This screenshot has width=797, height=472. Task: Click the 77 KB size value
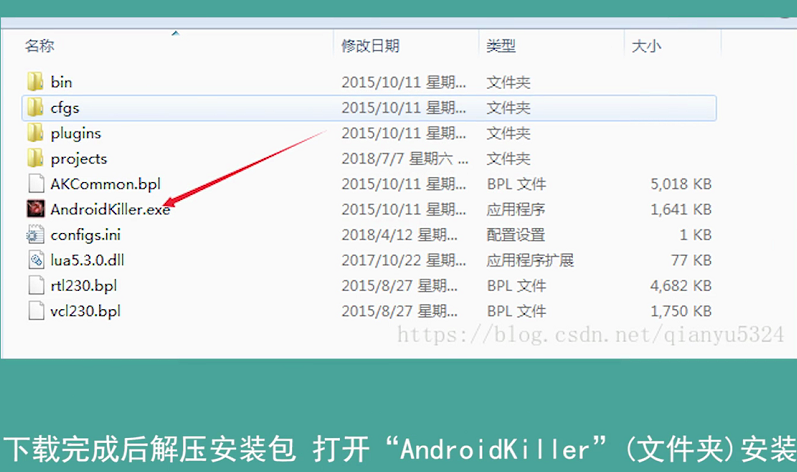pyautogui.click(x=691, y=260)
